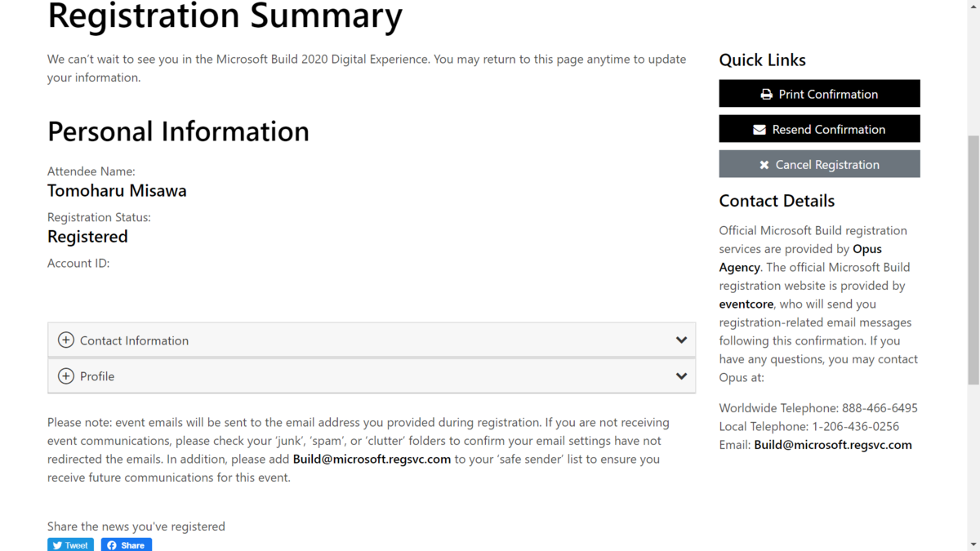This screenshot has height=551, width=980.
Task: Click the Personal Information heading
Action: [x=178, y=131]
